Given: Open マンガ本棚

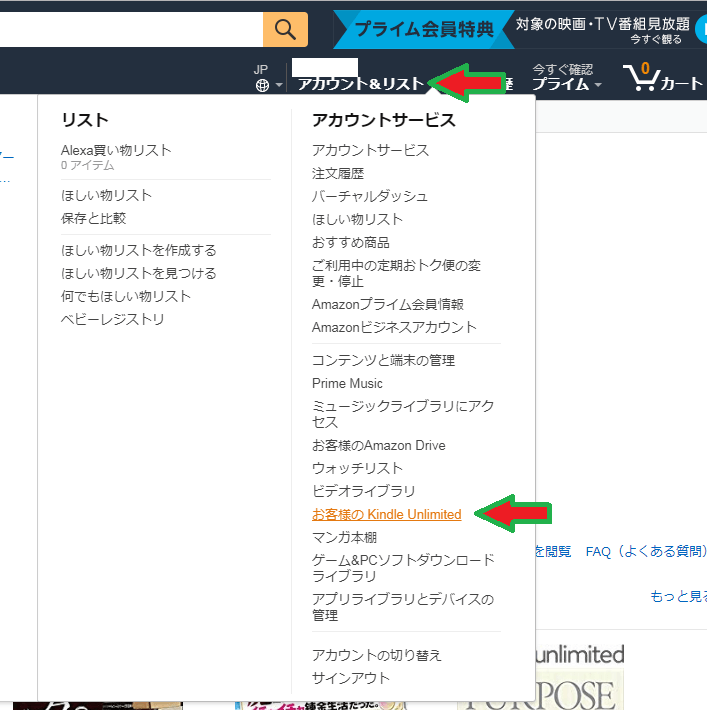Looking at the screenshot, I should click(x=344, y=537).
